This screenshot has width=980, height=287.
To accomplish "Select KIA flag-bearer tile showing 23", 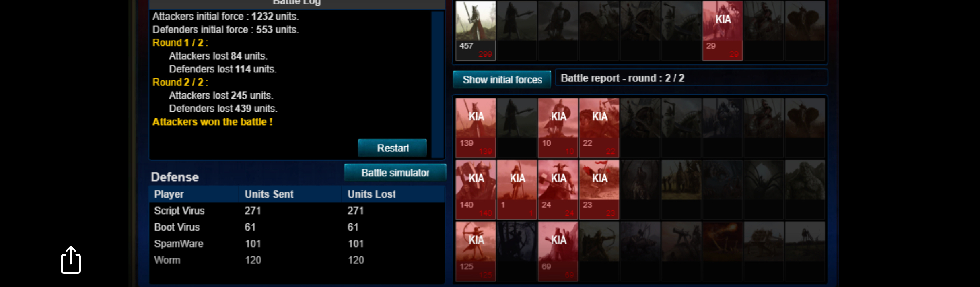I will (x=599, y=190).
